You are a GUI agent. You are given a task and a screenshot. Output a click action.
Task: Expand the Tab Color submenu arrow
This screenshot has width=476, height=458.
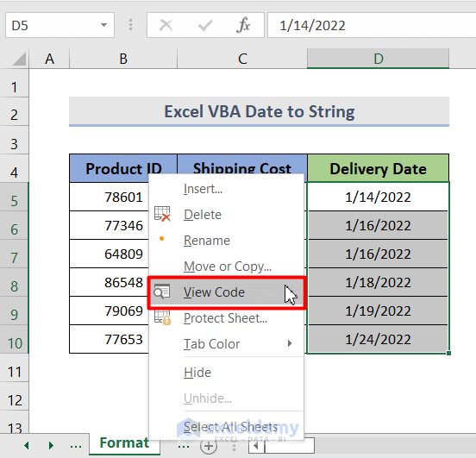click(290, 343)
